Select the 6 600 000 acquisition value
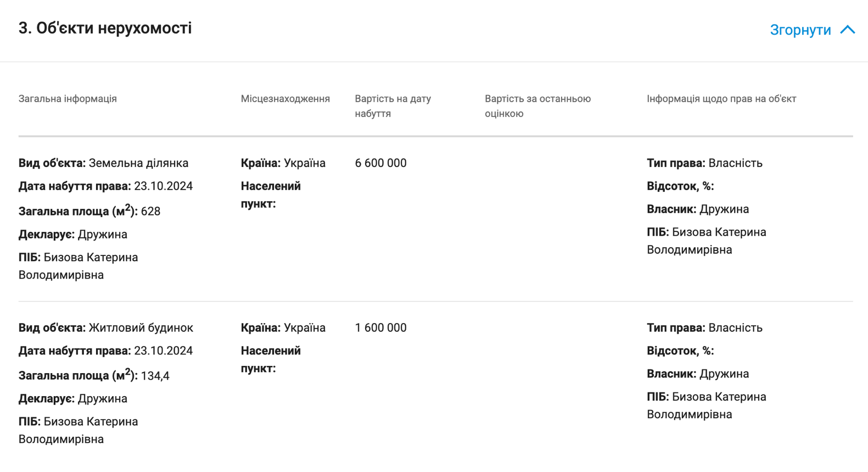Image resolution: width=868 pixels, height=472 pixels. tap(380, 163)
